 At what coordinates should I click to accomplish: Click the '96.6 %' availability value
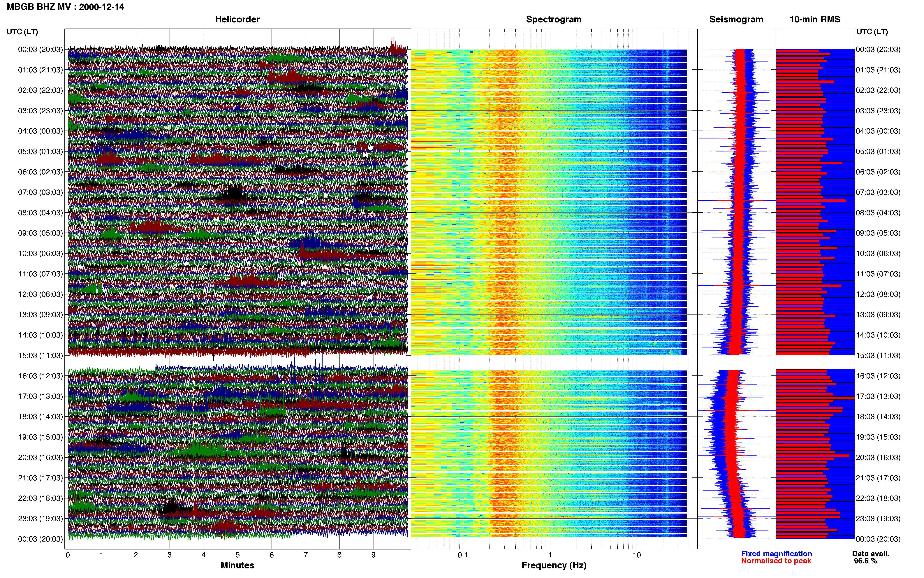point(865,561)
